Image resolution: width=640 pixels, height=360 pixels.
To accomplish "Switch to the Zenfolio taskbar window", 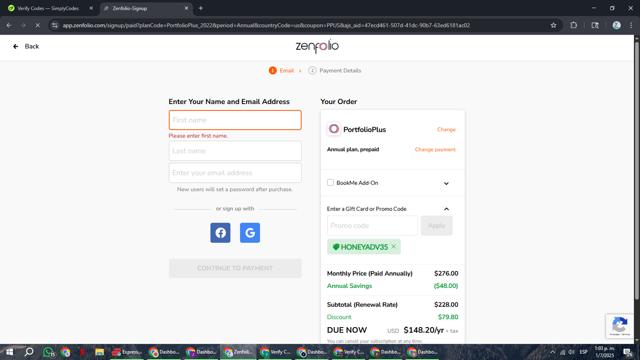I will [238, 352].
